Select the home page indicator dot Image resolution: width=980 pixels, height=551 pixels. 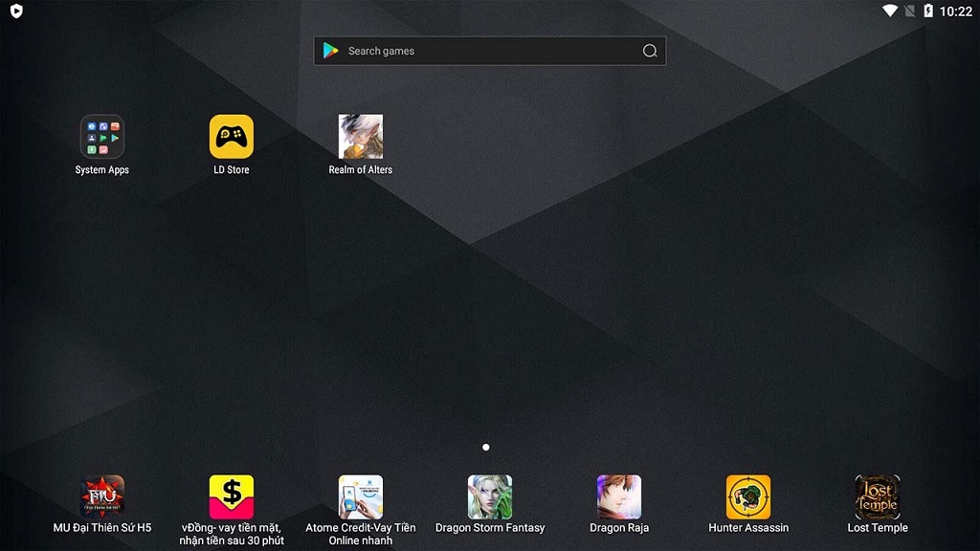click(x=485, y=448)
